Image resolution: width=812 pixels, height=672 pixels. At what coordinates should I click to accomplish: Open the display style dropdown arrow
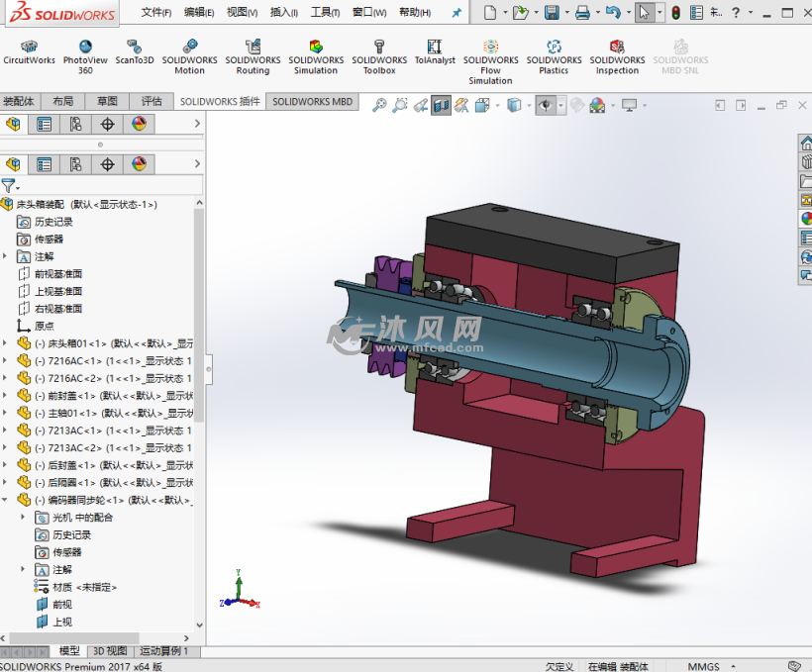529,106
